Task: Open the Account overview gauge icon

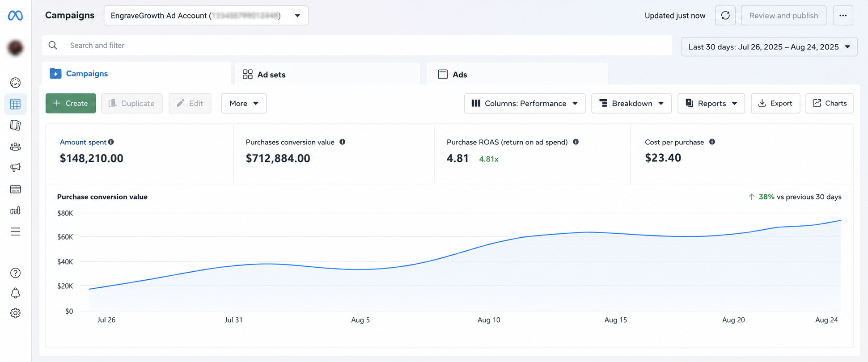Action: 15,83
